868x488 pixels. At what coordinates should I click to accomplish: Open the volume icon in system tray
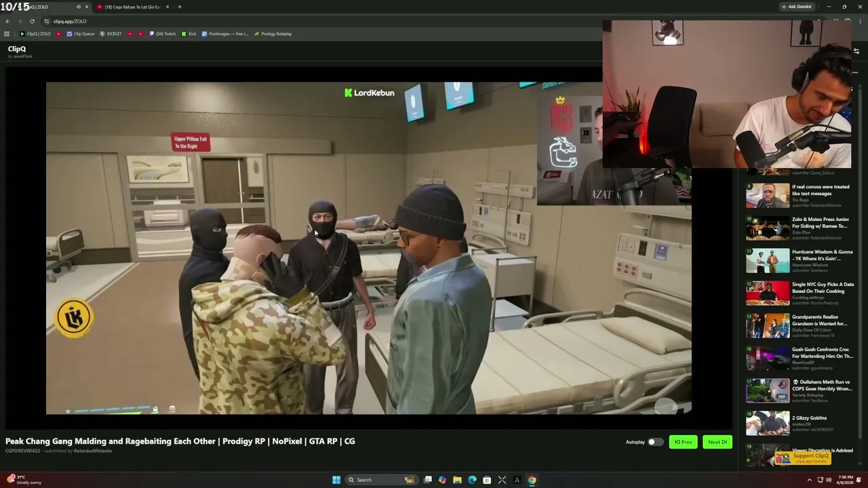coord(829,480)
